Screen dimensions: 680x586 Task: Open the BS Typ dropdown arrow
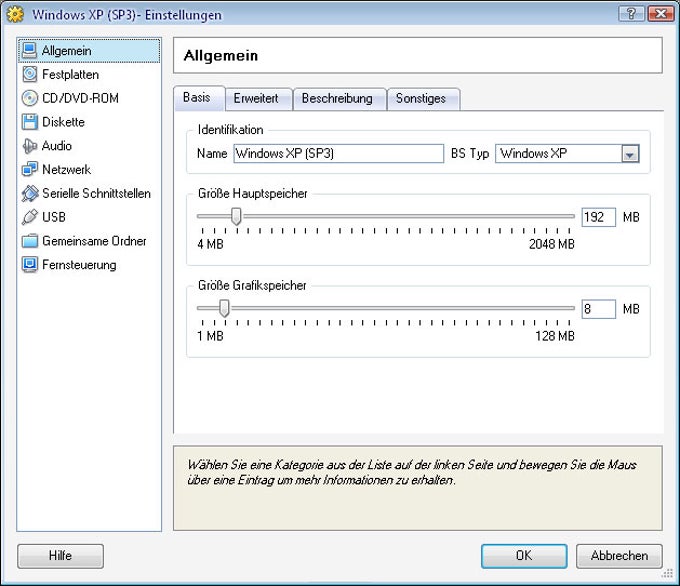[631, 154]
